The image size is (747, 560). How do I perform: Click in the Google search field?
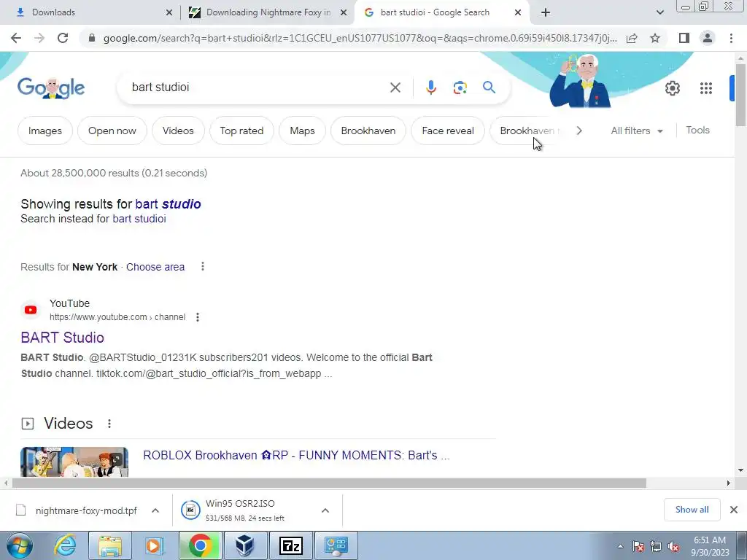point(258,87)
